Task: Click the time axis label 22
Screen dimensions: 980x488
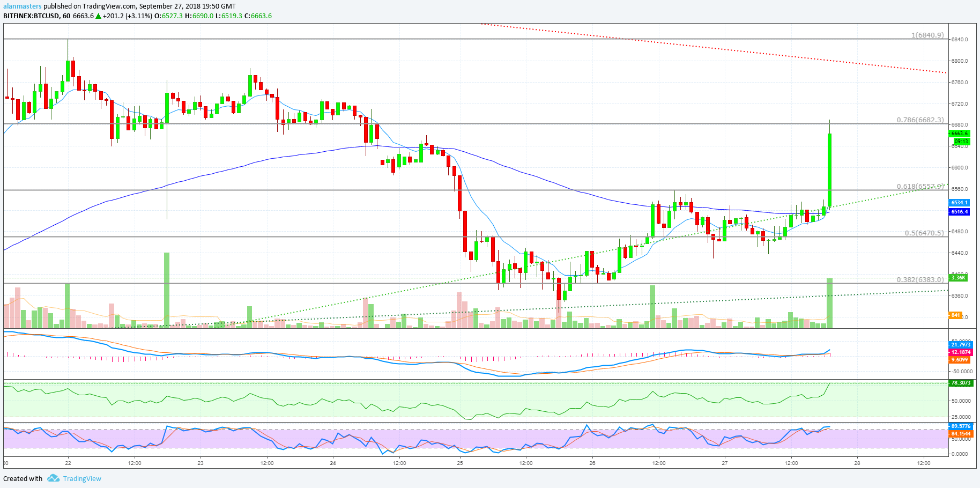Action: pos(68,463)
